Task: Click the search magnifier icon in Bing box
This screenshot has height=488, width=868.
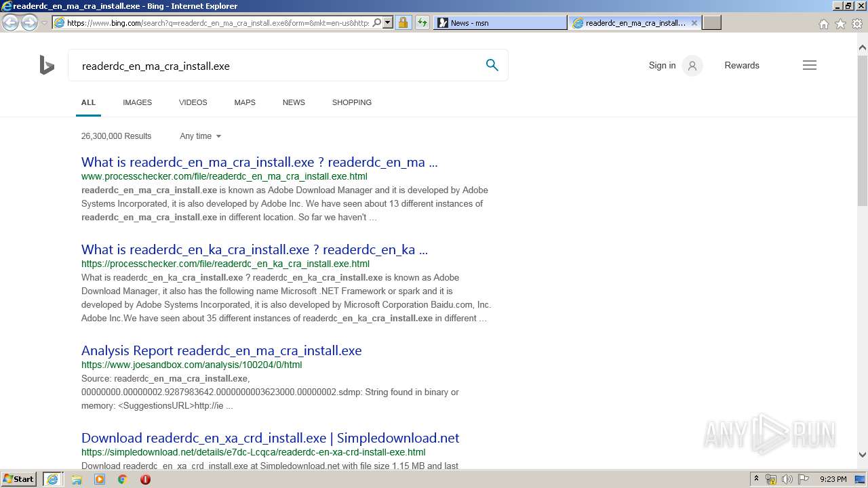Action: click(x=492, y=65)
